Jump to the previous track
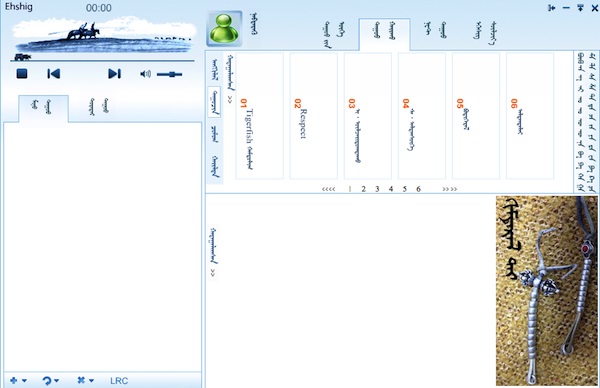600x388 pixels. (x=54, y=73)
